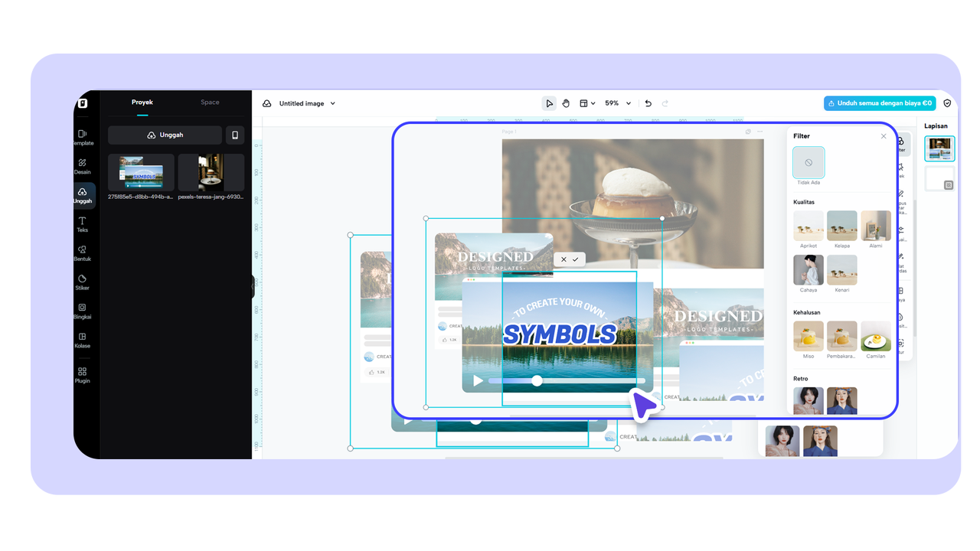Image resolution: width=980 pixels, height=551 pixels.
Task: Open the Desain panel in the sidebar
Action: tap(83, 167)
